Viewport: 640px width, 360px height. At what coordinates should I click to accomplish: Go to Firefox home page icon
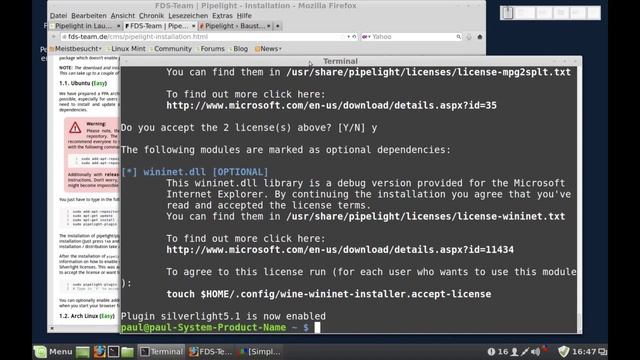pos(480,37)
